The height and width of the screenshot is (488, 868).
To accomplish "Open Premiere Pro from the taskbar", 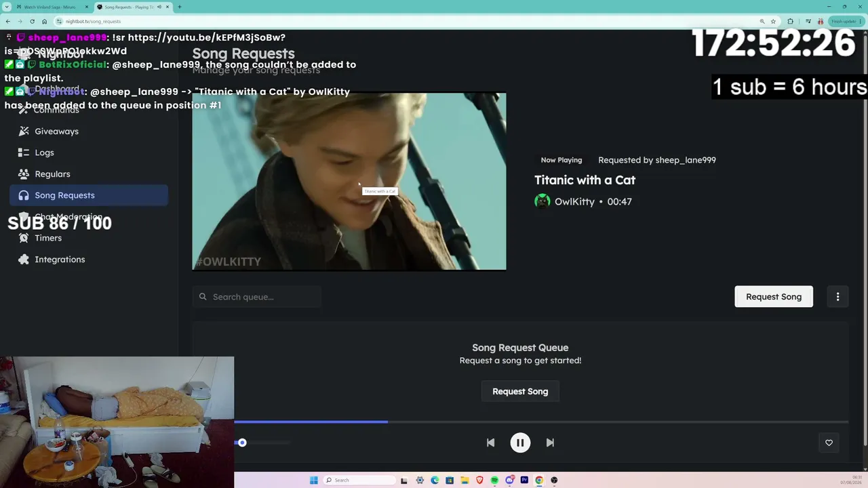I will pos(524,481).
